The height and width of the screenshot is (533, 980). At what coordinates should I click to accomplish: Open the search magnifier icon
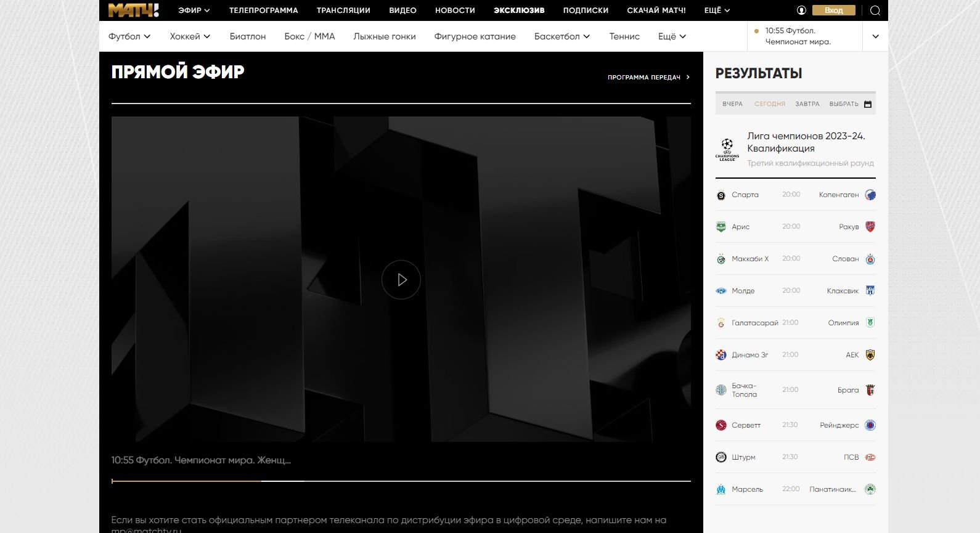tap(875, 10)
